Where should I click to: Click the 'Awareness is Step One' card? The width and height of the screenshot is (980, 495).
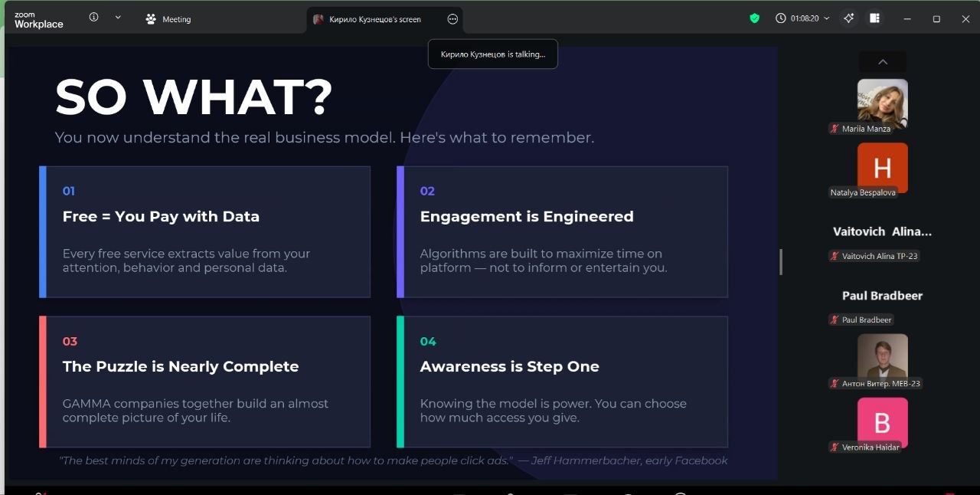click(x=562, y=382)
